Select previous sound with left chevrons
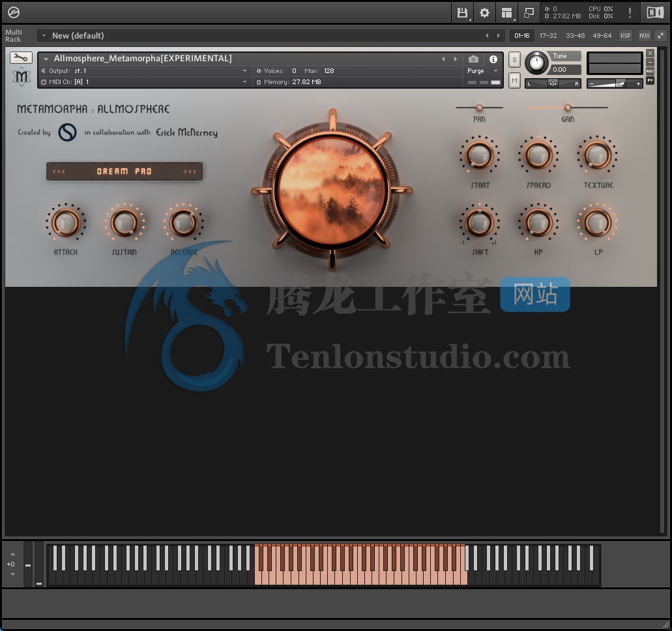Image resolution: width=672 pixels, height=631 pixels. (x=59, y=171)
